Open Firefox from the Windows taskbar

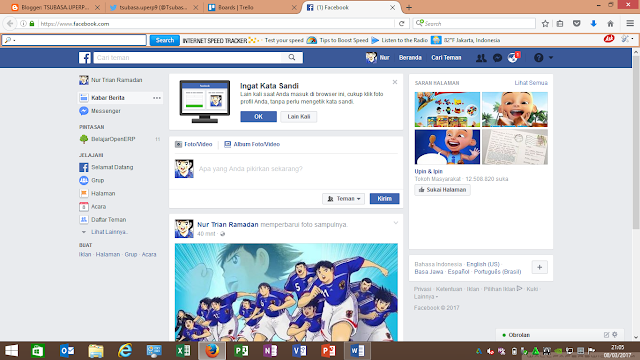[x=212, y=351]
